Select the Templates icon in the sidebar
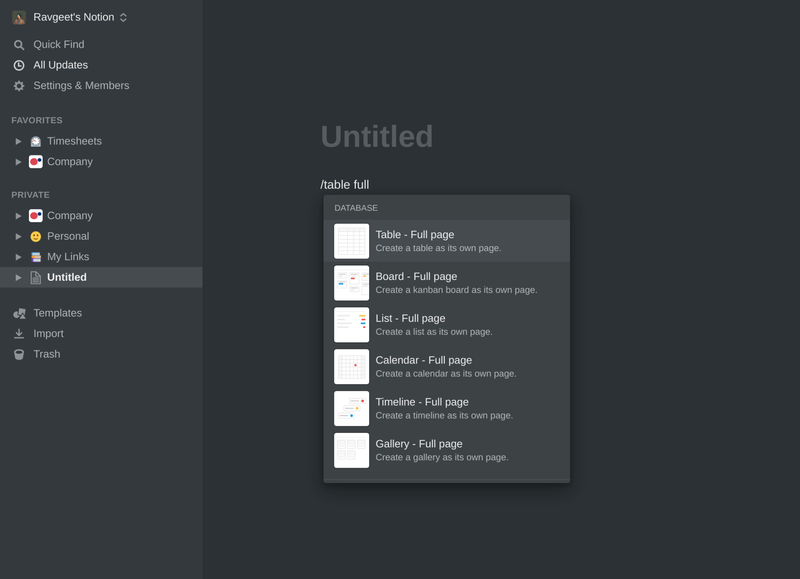The image size is (800, 579). coord(17,313)
